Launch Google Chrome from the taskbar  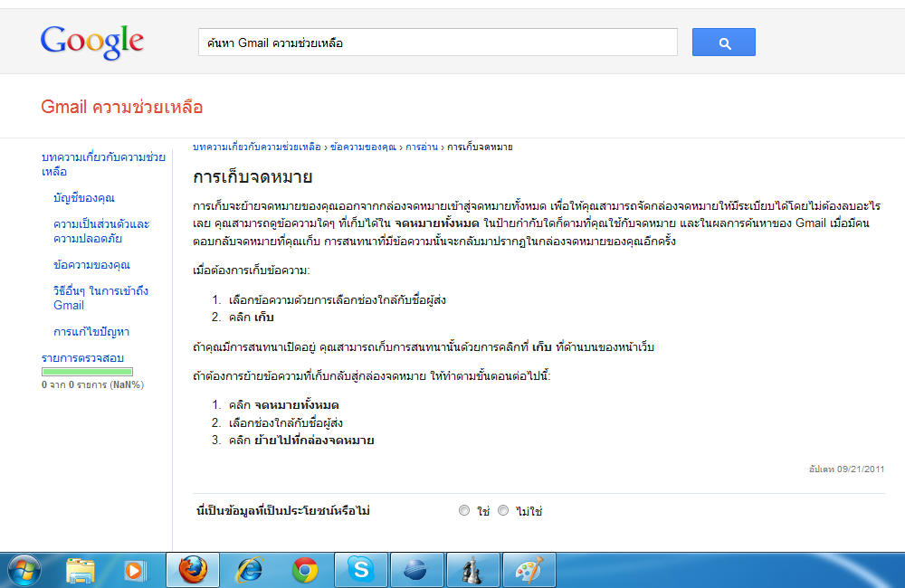coord(305,571)
